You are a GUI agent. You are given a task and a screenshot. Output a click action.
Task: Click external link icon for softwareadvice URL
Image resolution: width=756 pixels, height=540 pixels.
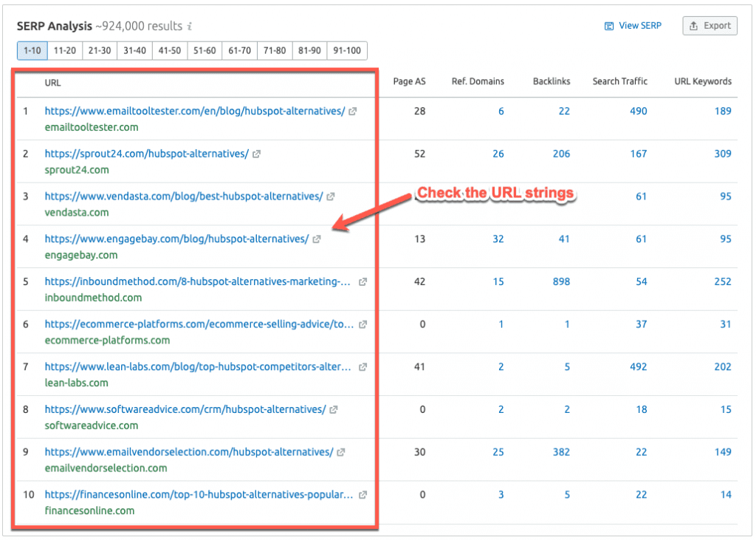click(x=334, y=409)
